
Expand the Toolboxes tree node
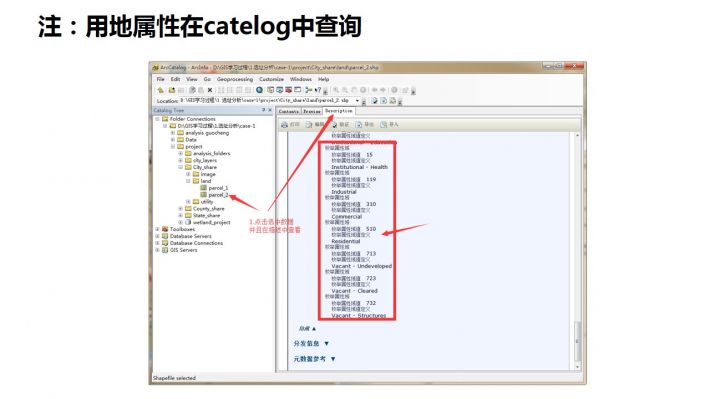158,229
